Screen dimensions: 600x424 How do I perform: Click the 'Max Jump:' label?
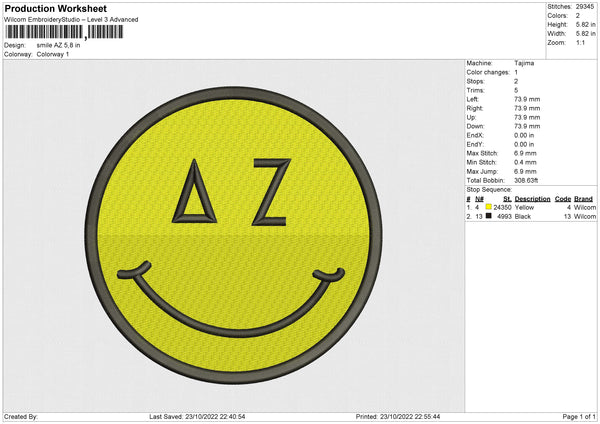(x=481, y=171)
